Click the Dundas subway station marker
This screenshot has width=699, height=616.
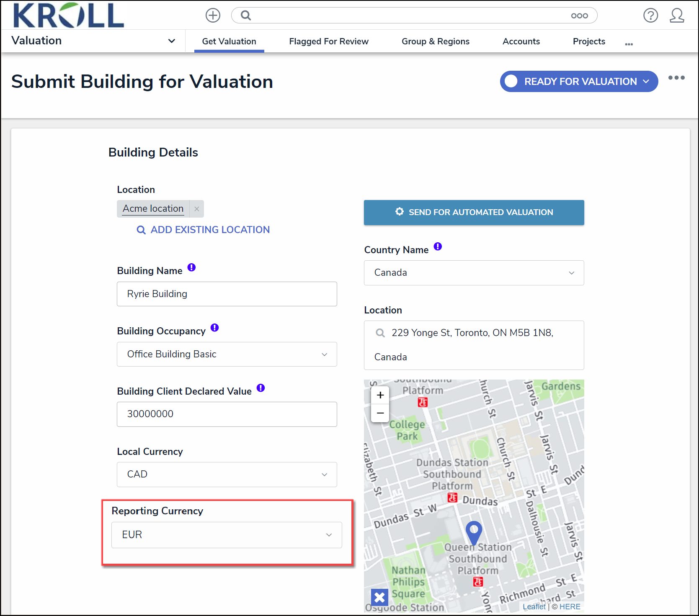tap(452, 498)
